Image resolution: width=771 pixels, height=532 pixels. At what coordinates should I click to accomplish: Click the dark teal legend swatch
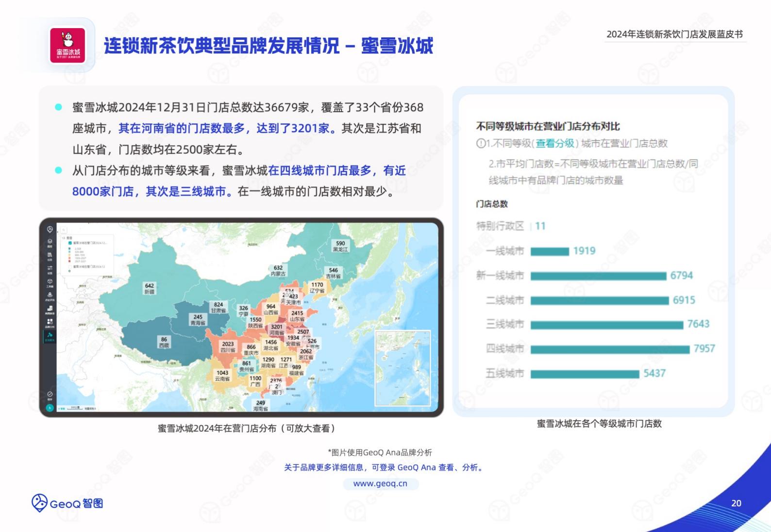[69, 249]
